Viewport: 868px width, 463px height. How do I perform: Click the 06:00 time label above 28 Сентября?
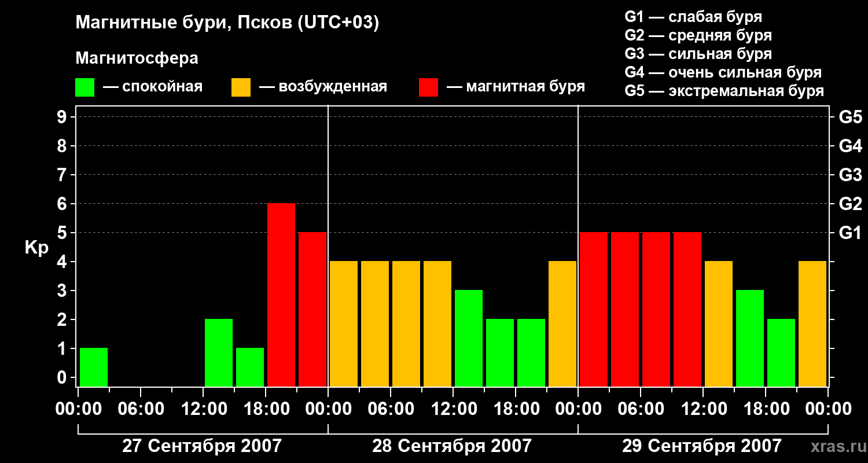click(391, 409)
